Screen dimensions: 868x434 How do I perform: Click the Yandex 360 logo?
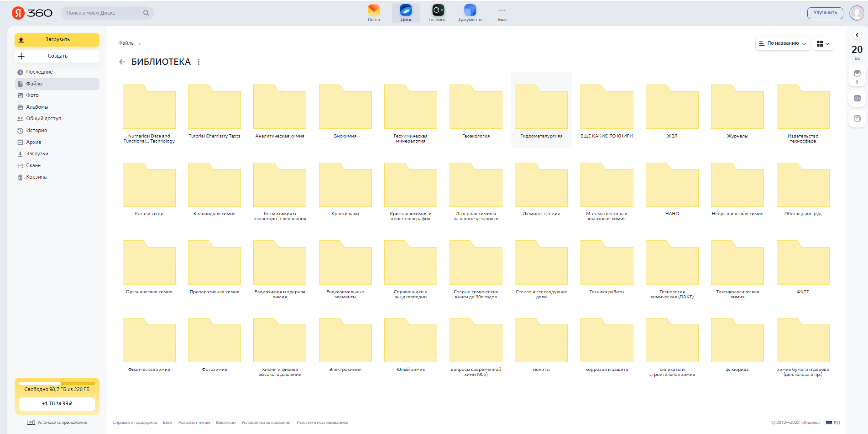click(x=32, y=13)
